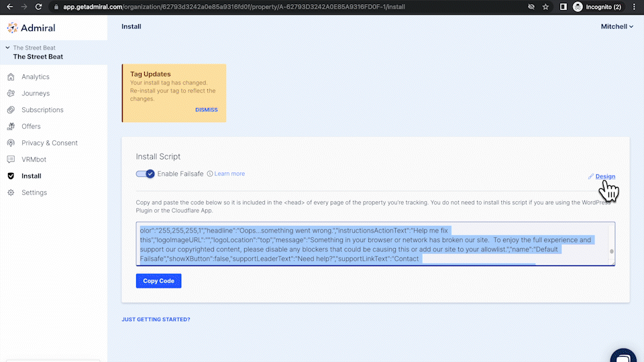Open the Journeys section
Image resolution: width=644 pixels, height=362 pixels.
36,93
